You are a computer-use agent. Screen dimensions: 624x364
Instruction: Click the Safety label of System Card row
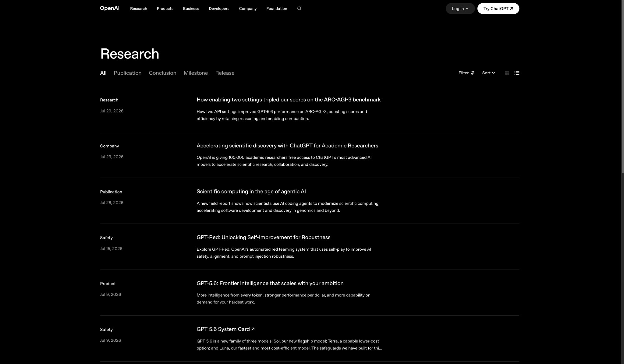pyautogui.click(x=106, y=330)
